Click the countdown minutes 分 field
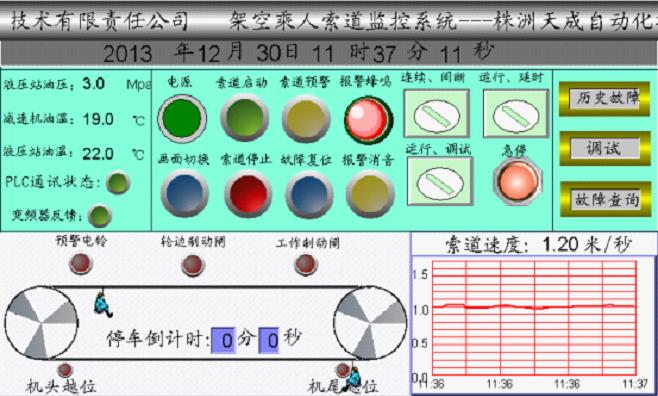 coord(223,340)
